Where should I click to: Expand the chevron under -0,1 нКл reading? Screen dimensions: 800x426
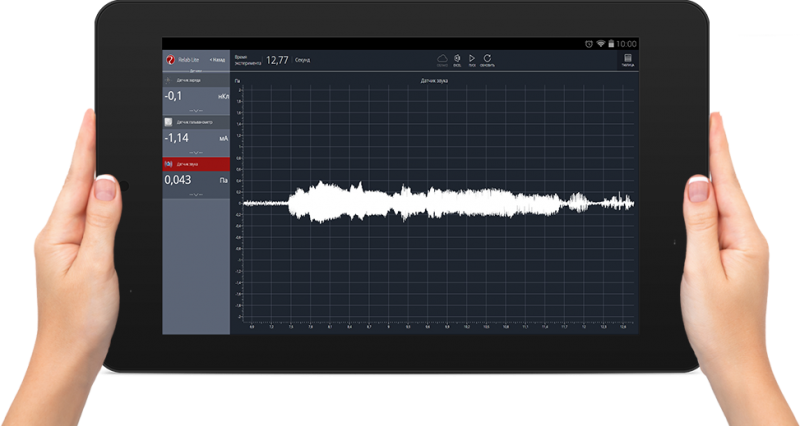(196, 110)
